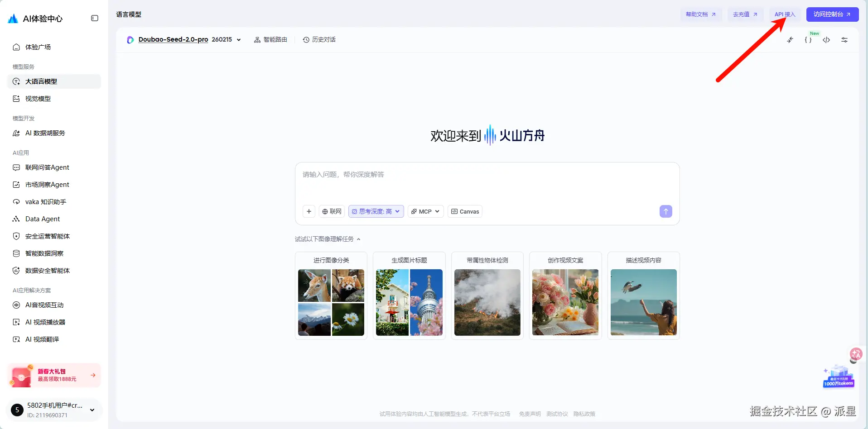Click the pink floating translate icon
This screenshot has height=429, width=868.
(x=856, y=354)
